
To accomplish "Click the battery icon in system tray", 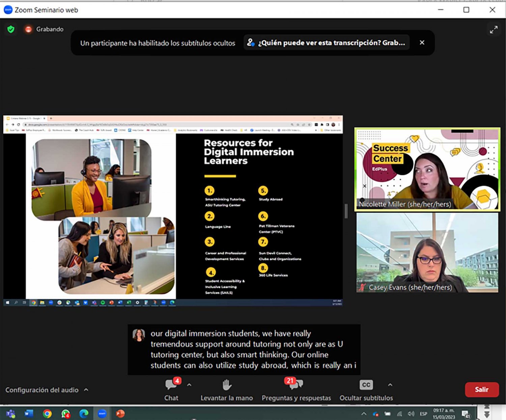I will [388, 414].
